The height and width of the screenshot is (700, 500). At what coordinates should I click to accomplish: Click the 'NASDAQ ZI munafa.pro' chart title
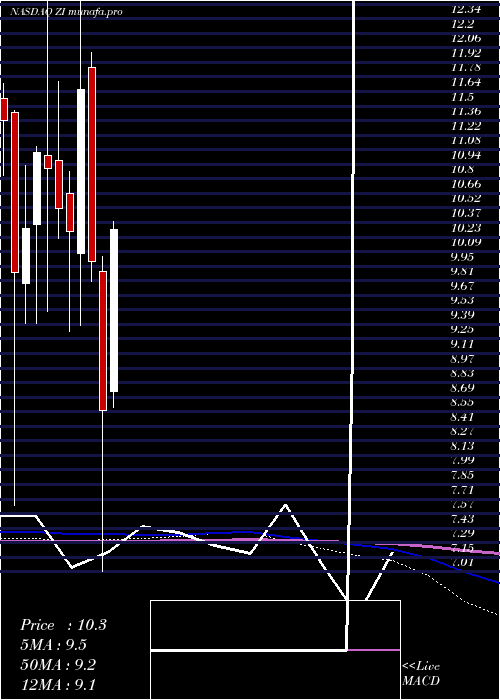pos(66,12)
